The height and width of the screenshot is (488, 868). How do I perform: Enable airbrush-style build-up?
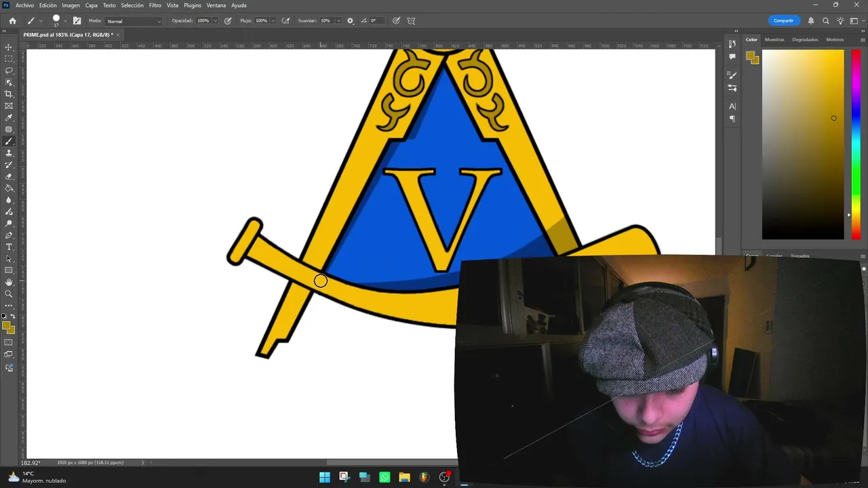285,21
